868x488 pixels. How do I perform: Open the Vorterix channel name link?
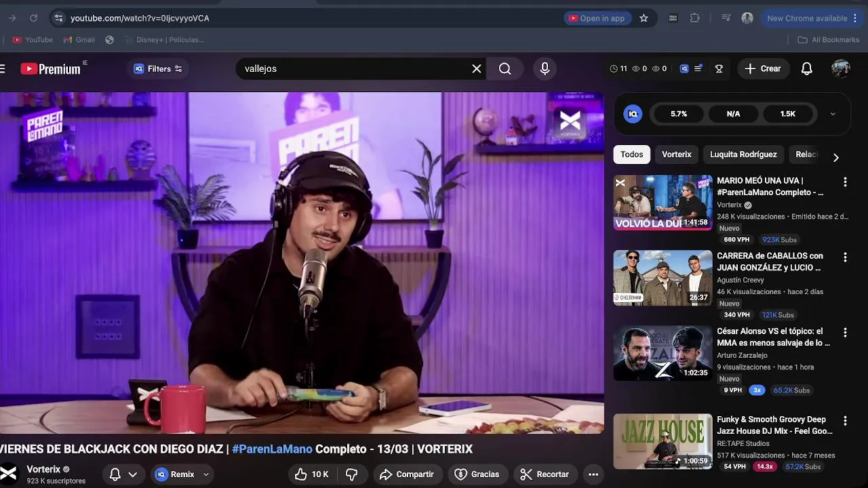coord(43,469)
